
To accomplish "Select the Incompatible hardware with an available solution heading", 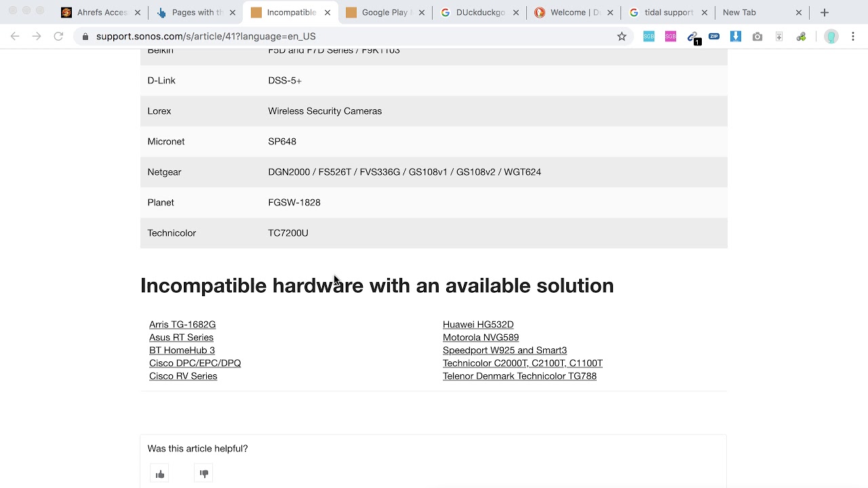I will [377, 285].
